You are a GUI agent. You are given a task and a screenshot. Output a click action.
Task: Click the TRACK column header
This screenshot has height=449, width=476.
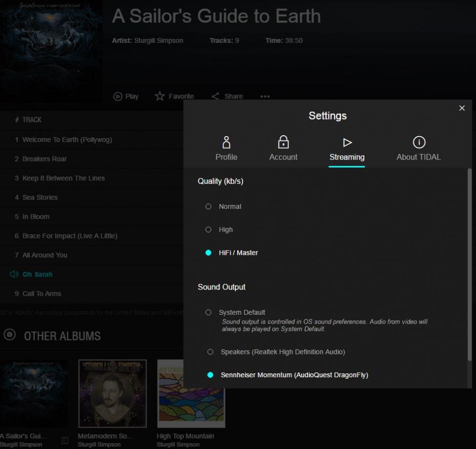[32, 120]
